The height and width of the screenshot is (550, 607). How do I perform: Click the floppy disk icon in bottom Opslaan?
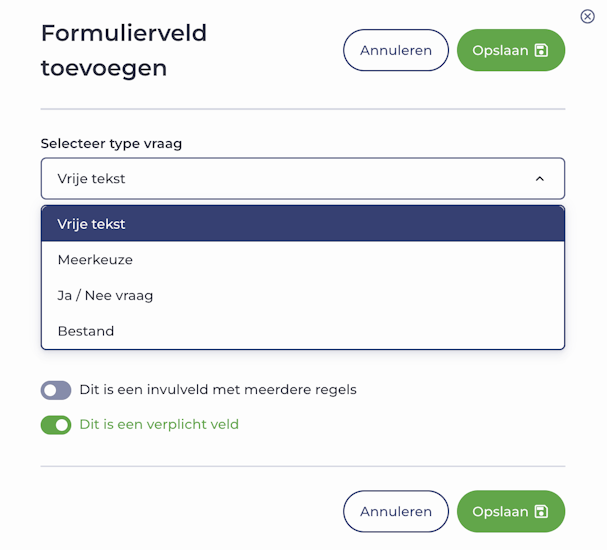542,511
